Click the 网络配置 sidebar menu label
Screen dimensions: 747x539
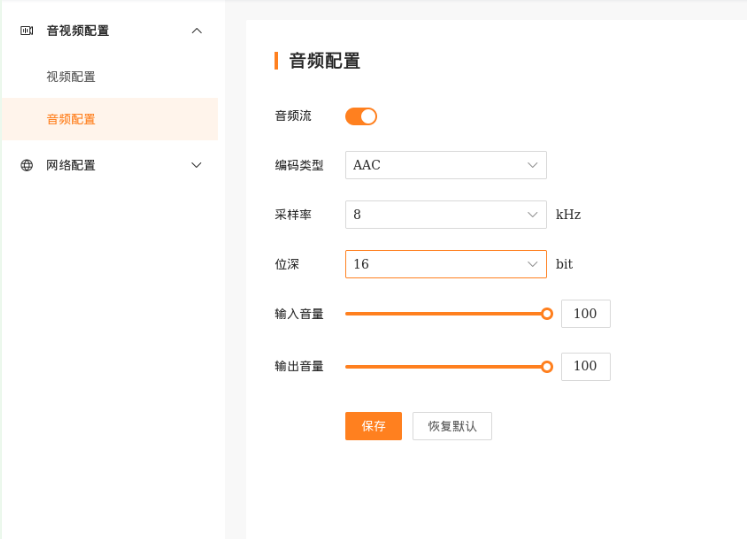coord(71,165)
